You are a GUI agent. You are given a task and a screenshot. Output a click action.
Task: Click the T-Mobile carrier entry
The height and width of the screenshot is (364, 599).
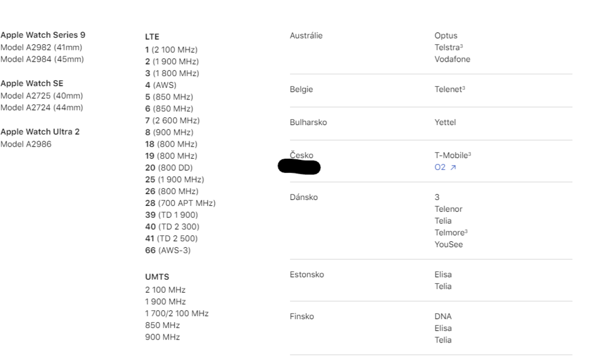point(452,156)
